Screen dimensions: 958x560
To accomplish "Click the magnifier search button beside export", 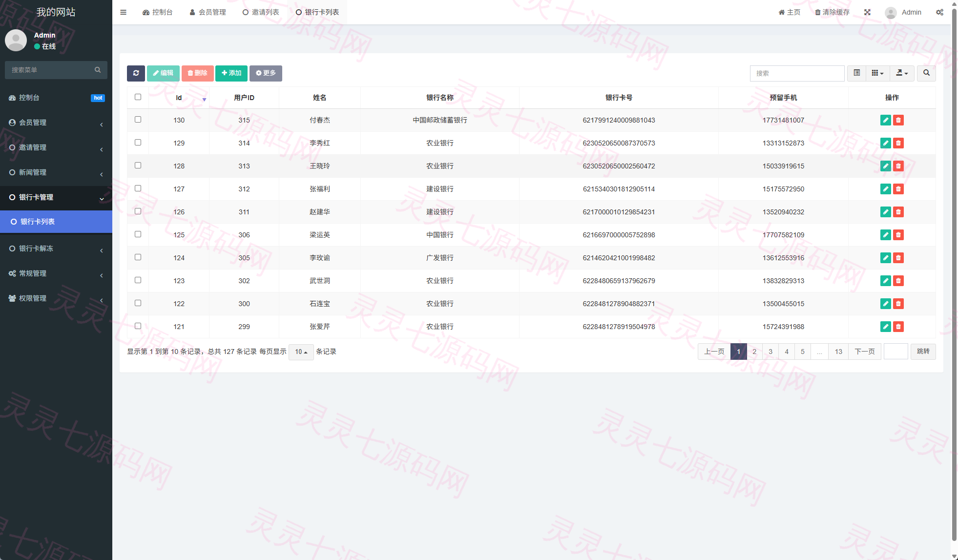I will (926, 73).
